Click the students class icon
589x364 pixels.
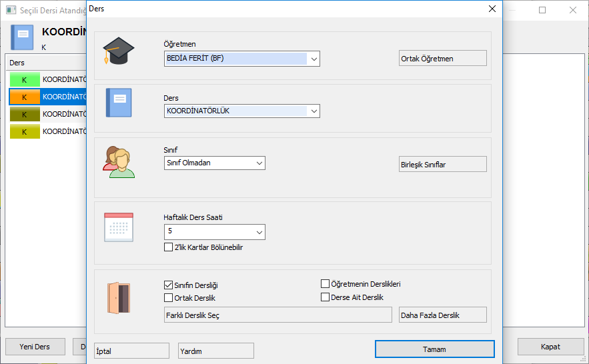[x=119, y=162]
